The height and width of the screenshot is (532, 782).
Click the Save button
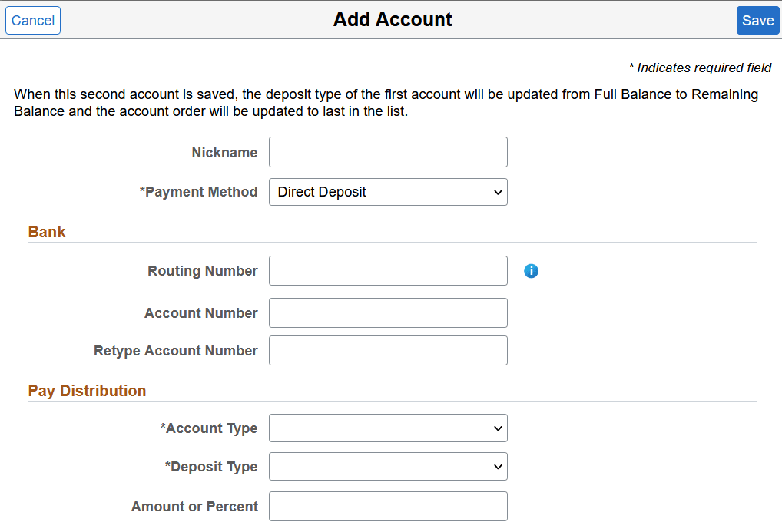coord(757,20)
